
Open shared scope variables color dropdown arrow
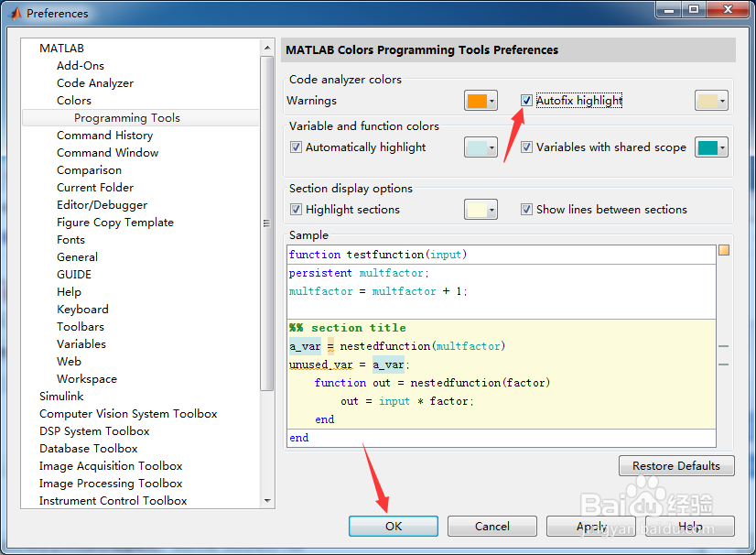pos(722,147)
